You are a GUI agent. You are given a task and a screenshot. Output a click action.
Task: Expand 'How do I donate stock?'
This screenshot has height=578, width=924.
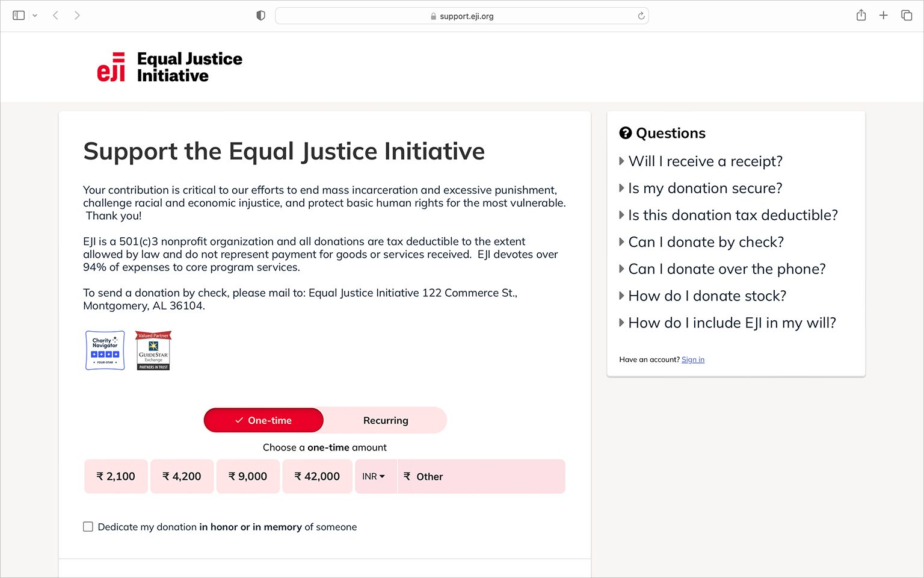coord(707,296)
